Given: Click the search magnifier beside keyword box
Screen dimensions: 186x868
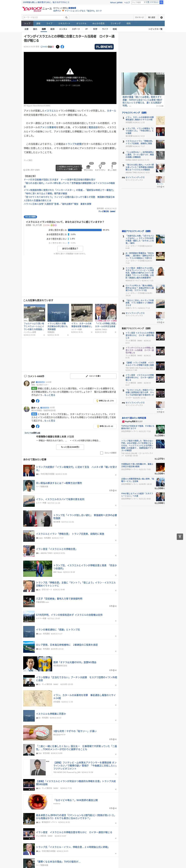Looking at the screenshot, I should [66, 18].
